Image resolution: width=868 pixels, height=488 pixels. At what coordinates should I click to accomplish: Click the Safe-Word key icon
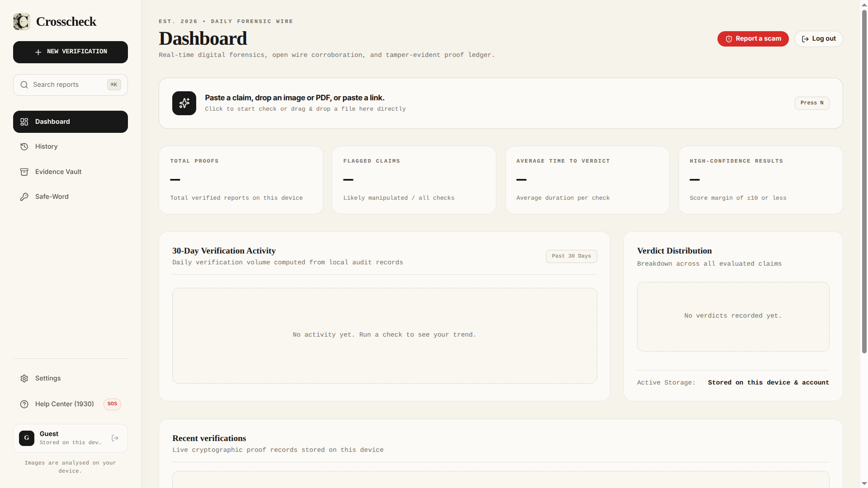tap(24, 197)
